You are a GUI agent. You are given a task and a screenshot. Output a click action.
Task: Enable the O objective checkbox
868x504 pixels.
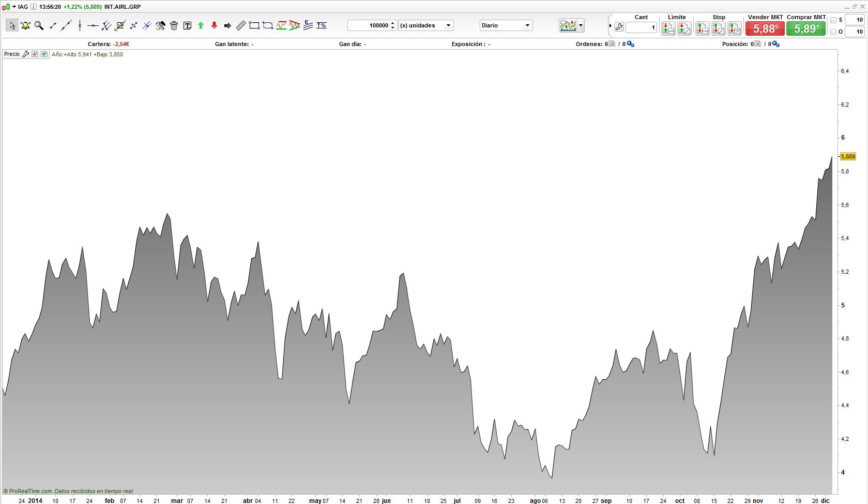point(833,32)
